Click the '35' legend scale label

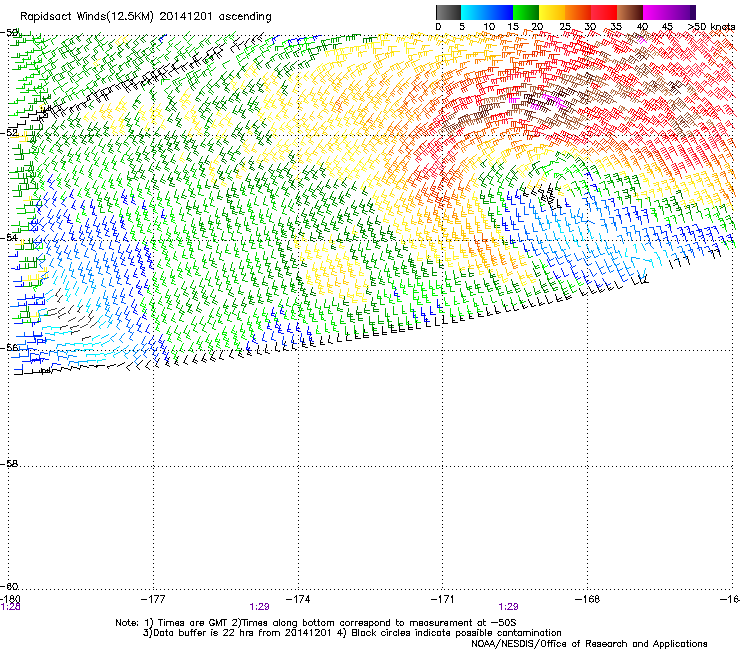click(x=616, y=27)
